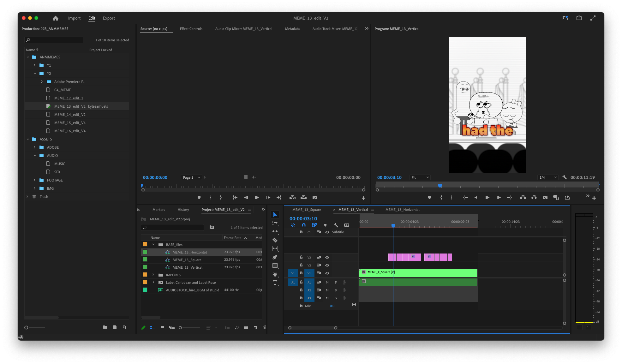Solo audio track A2
622x364 pixels.
click(x=336, y=290)
